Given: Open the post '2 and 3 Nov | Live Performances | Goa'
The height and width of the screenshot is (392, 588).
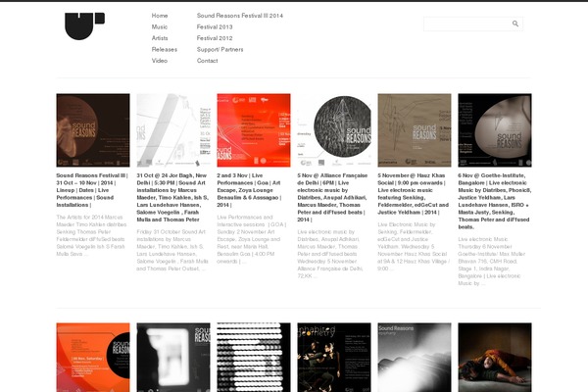Looking at the screenshot, I should (249, 190).
